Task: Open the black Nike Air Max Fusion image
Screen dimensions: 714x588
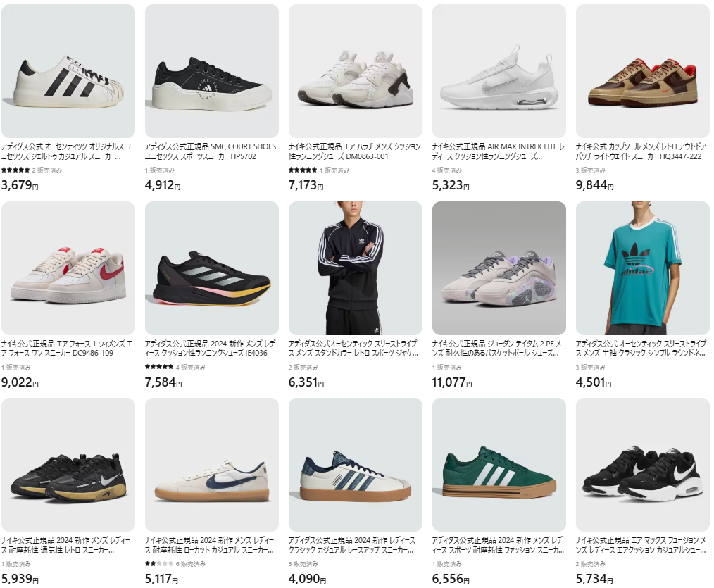Action: [x=642, y=465]
